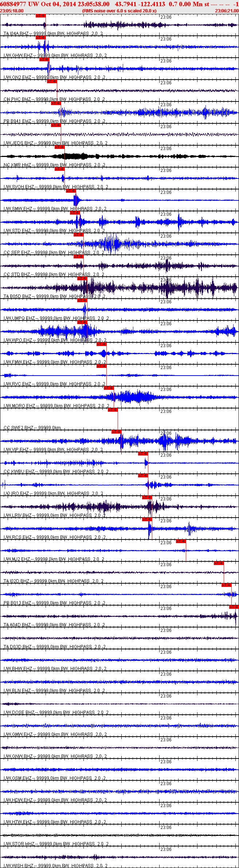
Task: Click the event ID 60884977 in the header
Action: (x=13, y=4)
